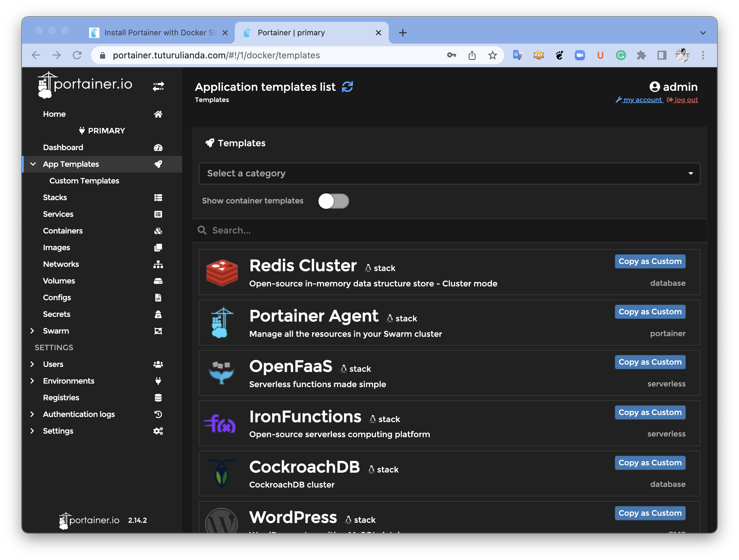Image resolution: width=739 pixels, height=560 pixels.
Task: Click the Secrets icon in sidebar
Action: click(158, 314)
